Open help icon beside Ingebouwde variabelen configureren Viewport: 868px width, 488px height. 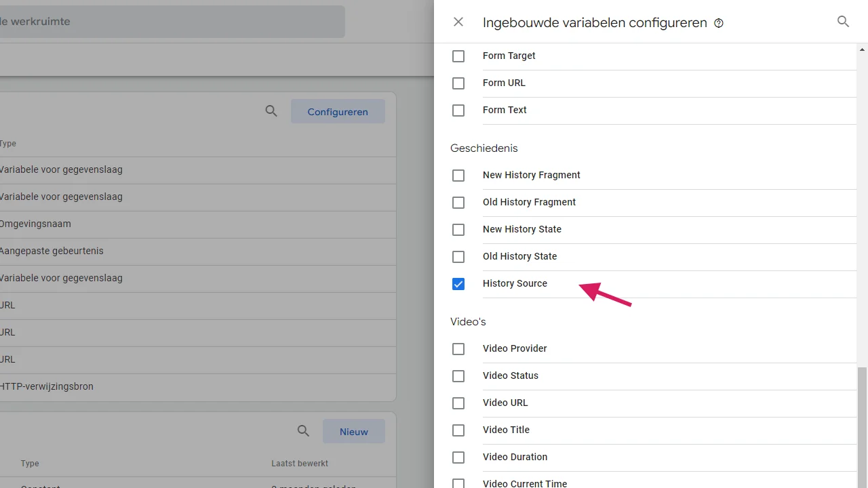[x=719, y=23]
